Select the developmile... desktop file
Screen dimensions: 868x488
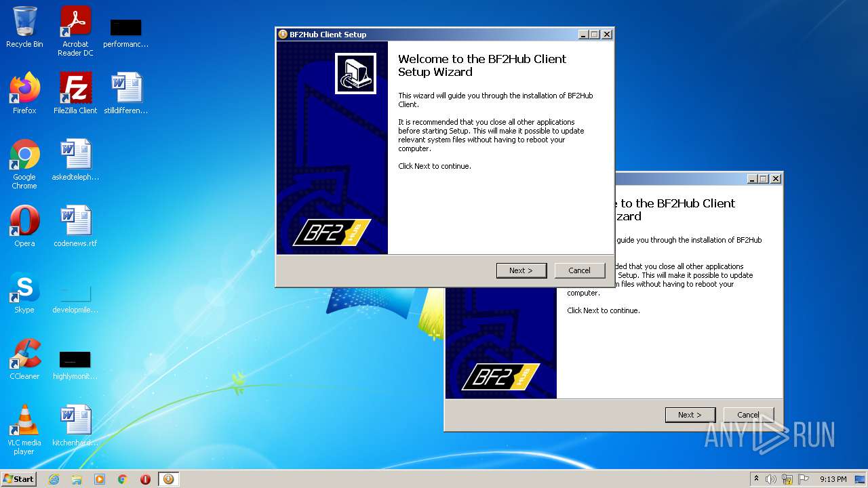(x=75, y=297)
